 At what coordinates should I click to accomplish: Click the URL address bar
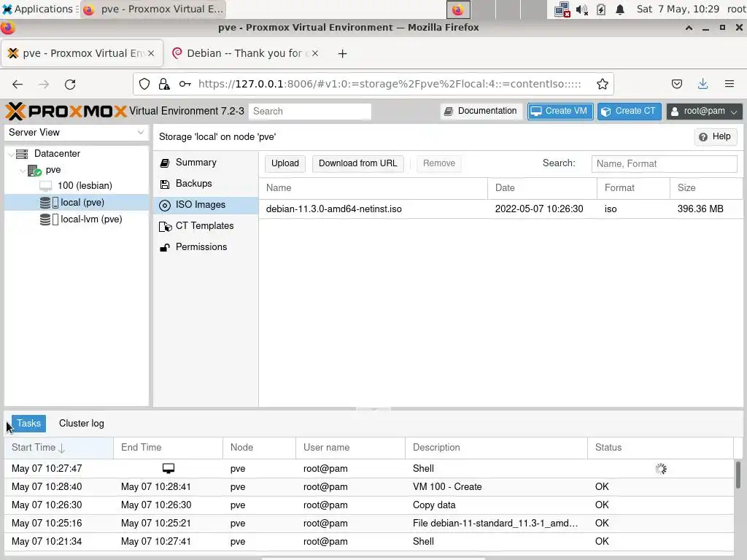point(390,85)
